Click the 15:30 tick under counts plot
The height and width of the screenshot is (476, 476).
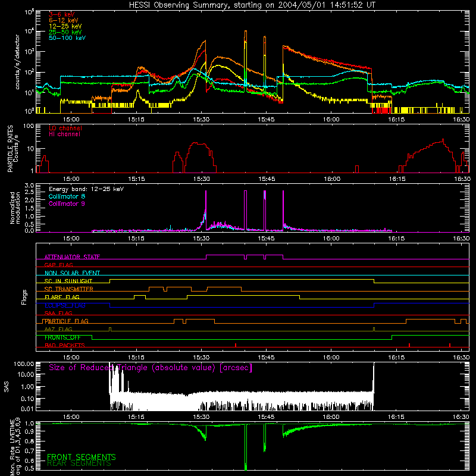click(x=201, y=120)
